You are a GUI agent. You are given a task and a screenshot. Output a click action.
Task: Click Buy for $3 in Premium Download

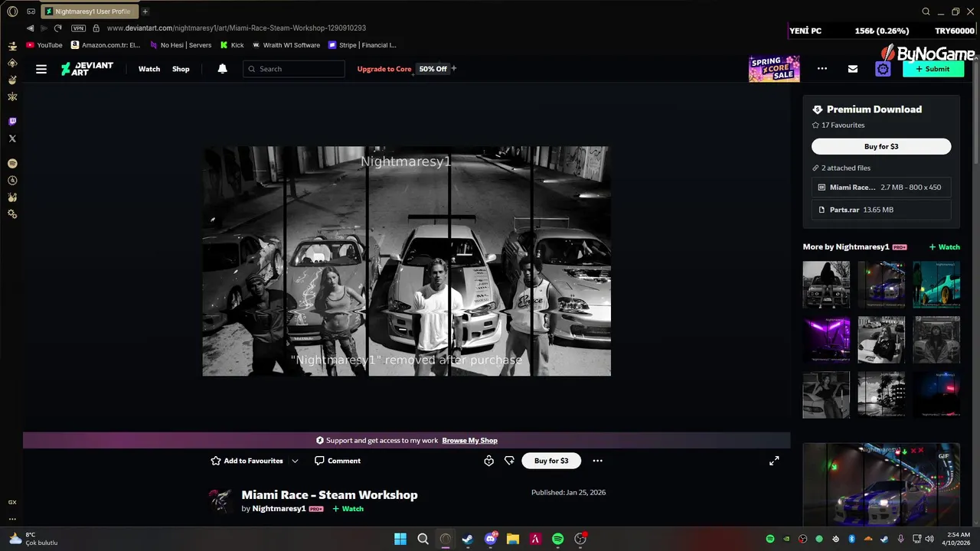(881, 146)
